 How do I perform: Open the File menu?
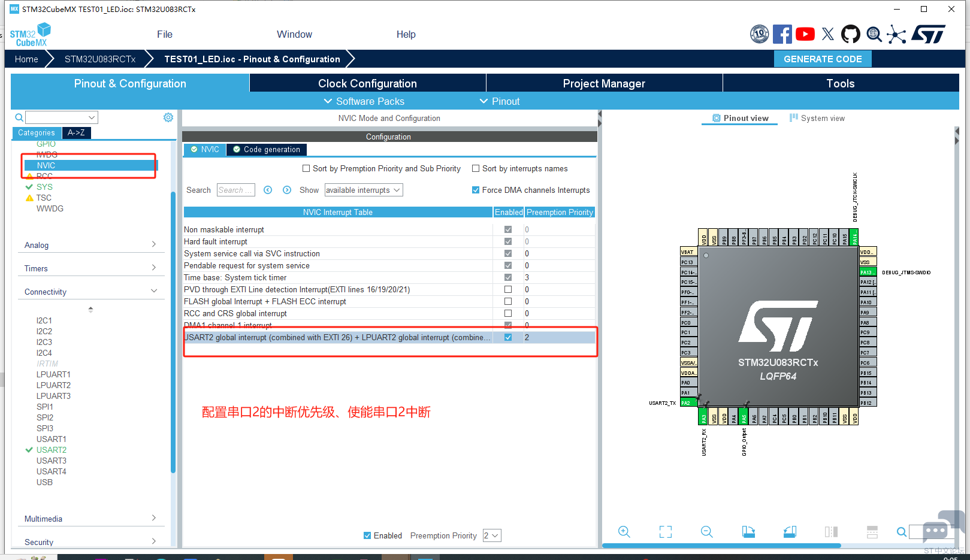[x=165, y=35]
